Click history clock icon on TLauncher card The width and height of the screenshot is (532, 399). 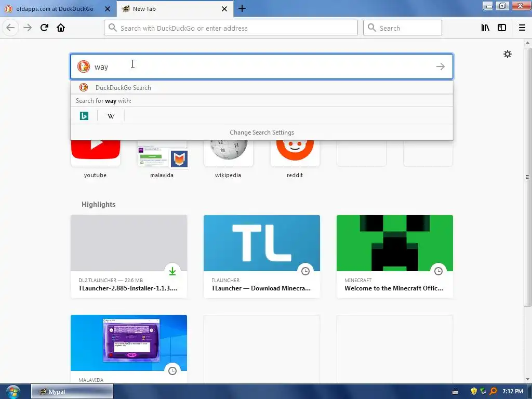[305, 271]
